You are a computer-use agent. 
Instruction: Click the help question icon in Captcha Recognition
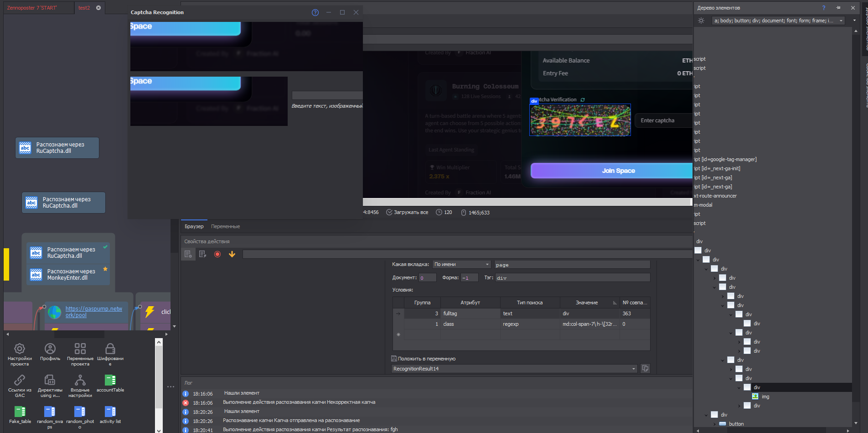315,12
